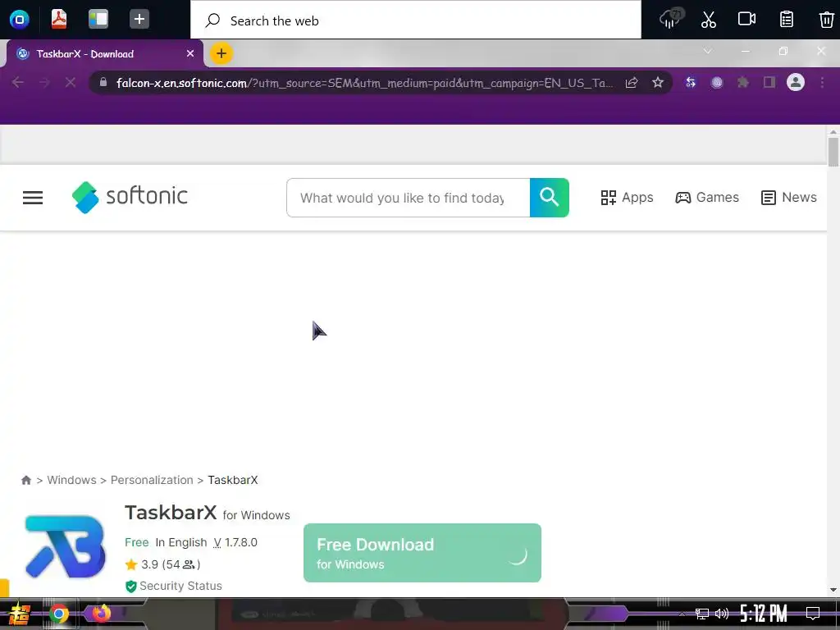
Task: Open Firefox on the taskbar
Action: 100,614
